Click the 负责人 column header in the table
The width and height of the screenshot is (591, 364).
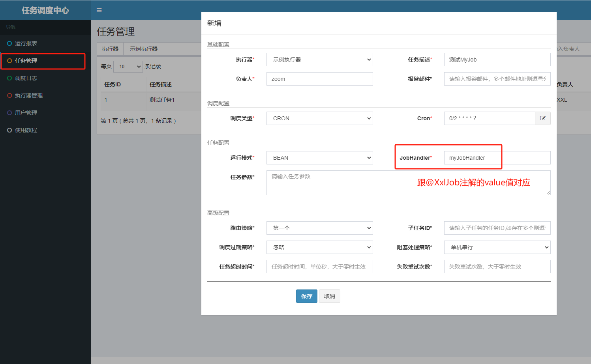point(565,84)
